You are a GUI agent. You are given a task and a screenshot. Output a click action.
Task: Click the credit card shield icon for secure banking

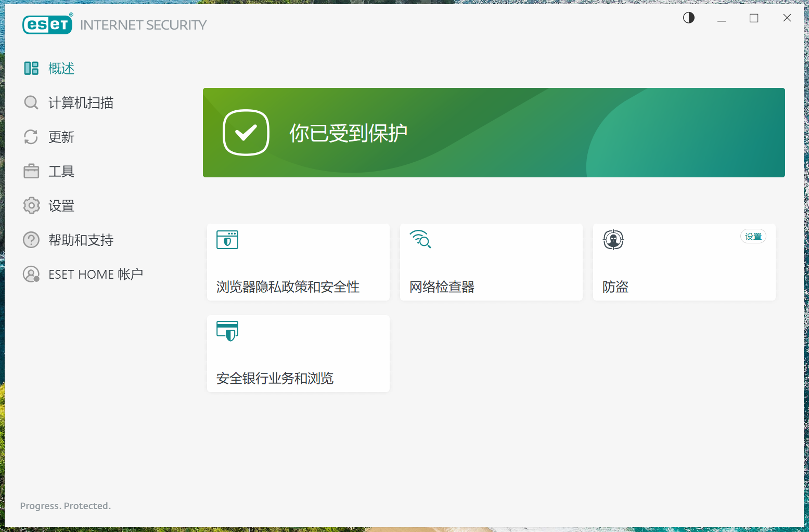[227, 331]
